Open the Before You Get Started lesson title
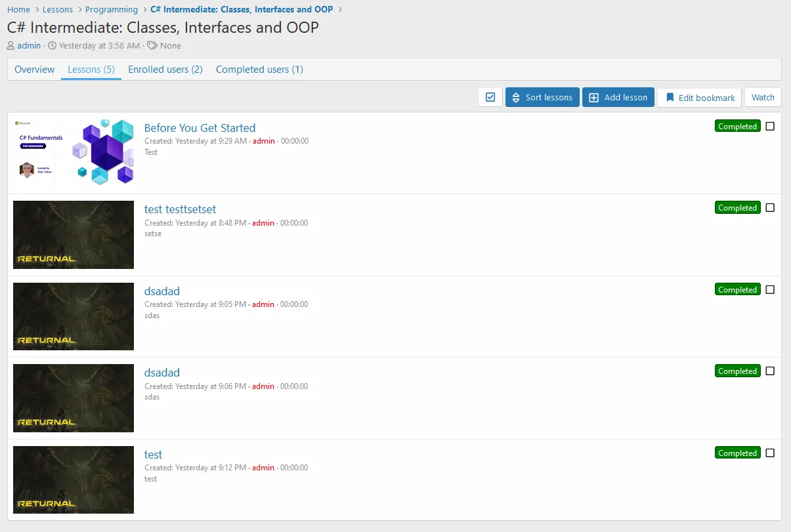 (x=200, y=128)
